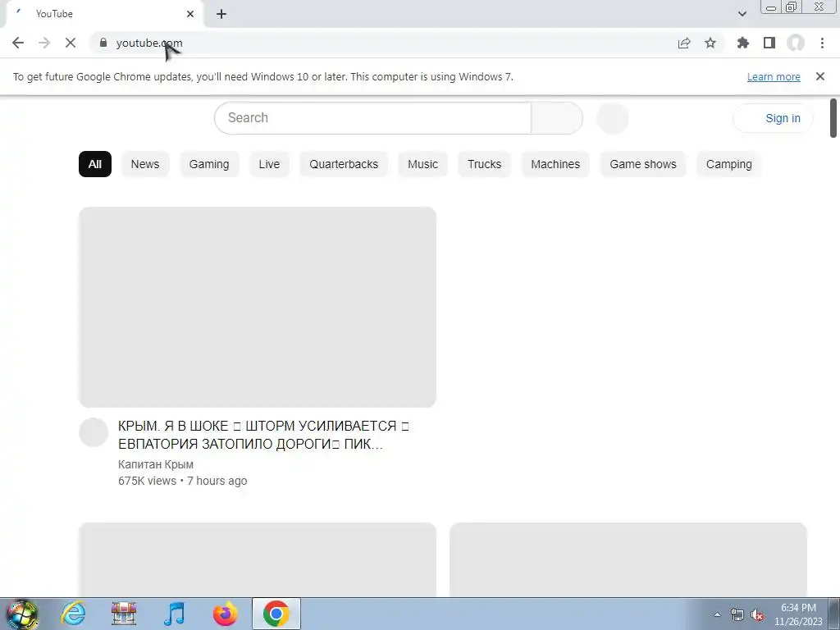Open a new tab with plus button
840x630 pixels.
(x=221, y=14)
